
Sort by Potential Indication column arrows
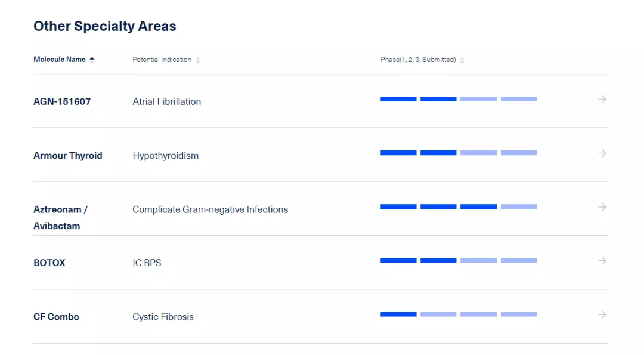pyautogui.click(x=197, y=60)
